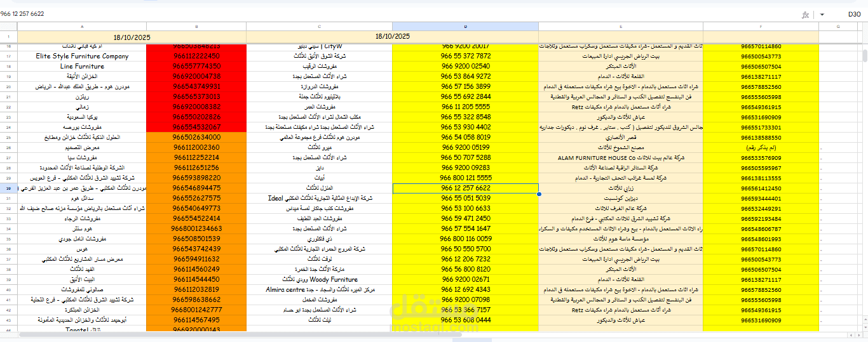
Task: Select the ALAM FURNITURE HOUSE Co cell
Action: (x=621, y=157)
